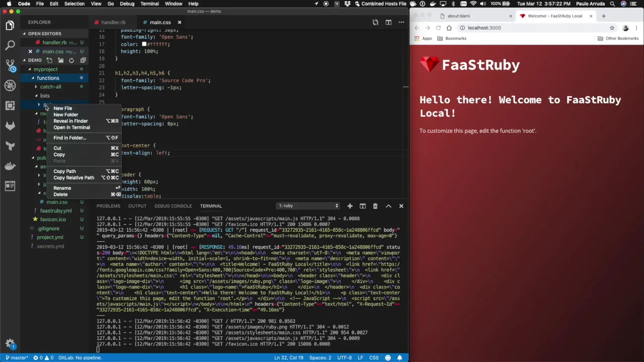Open the Extensions view icon
The image size is (644, 362).
[x=10, y=106]
